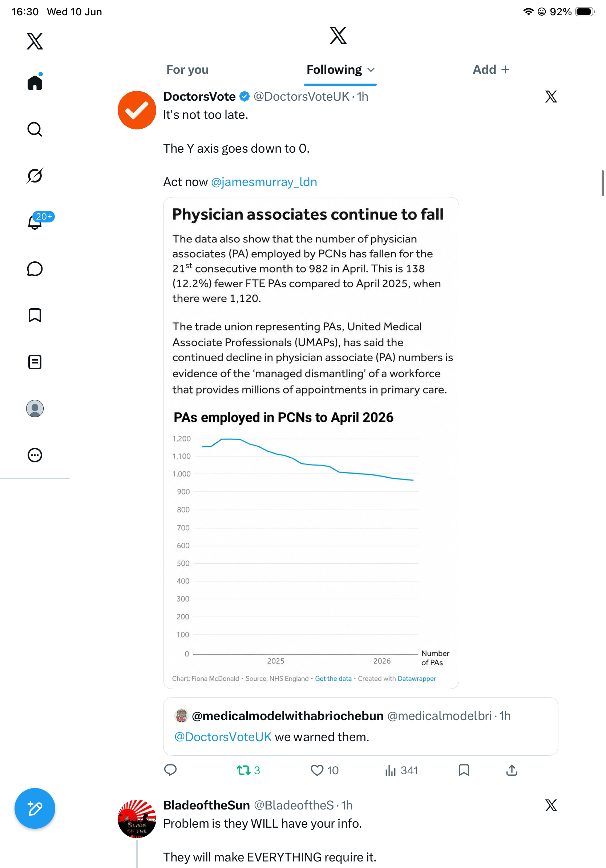The width and height of the screenshot is (606, 868).
Task: Open the Home feed icon
Action: [35, 82]
